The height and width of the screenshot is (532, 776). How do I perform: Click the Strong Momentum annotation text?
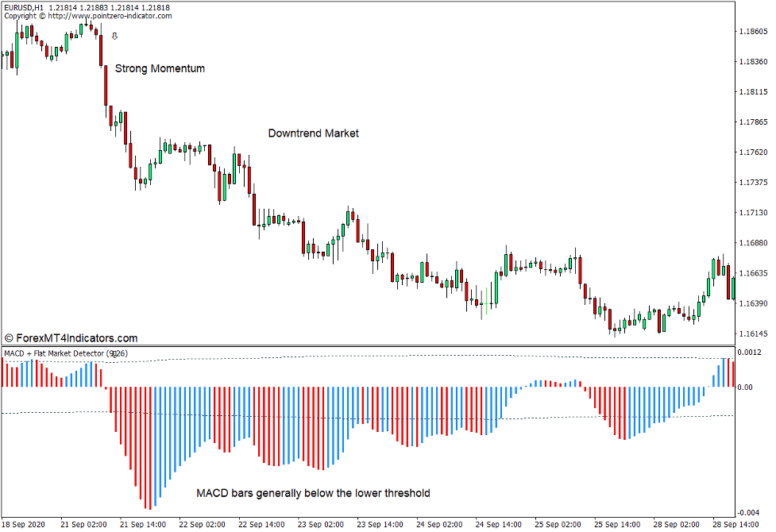(159, 68)
